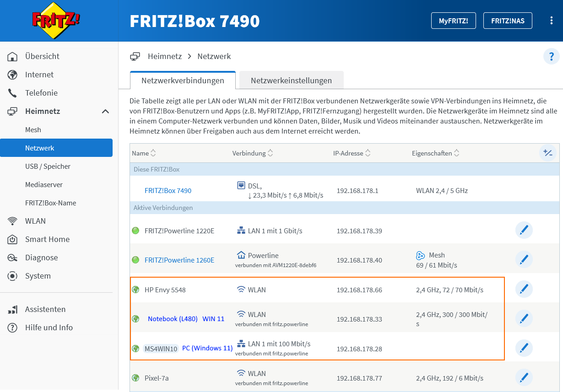Switch to the Netzwerkeinstellungen tab
Screen dimensions: 563x392
tap(291, 81)
